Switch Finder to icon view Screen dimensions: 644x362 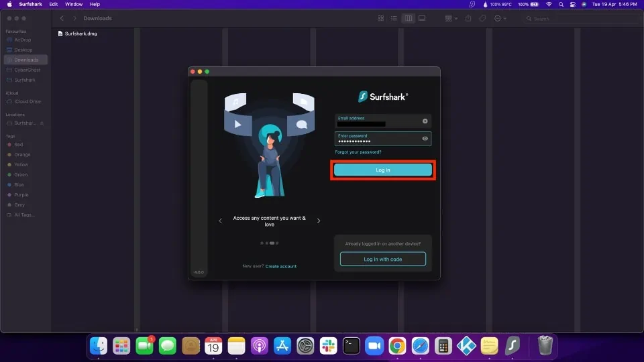[381, 19]
